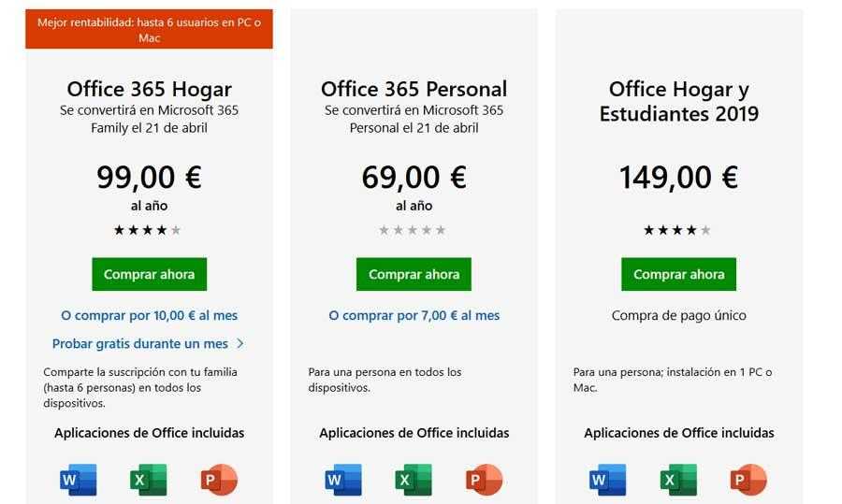Click the PowerPoint icon under Office Hogar y Estudiantes 2019
Screen dimensions: 842x504
[748, 480]
